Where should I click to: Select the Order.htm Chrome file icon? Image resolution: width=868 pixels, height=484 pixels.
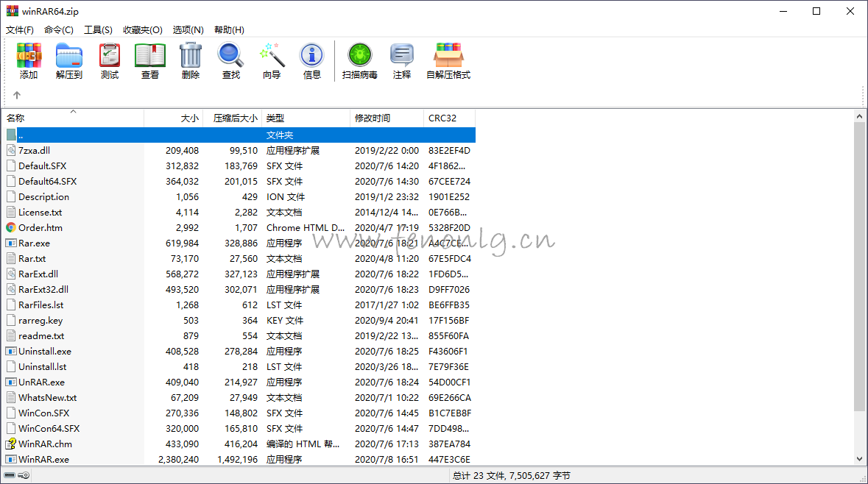pos(11,227)
